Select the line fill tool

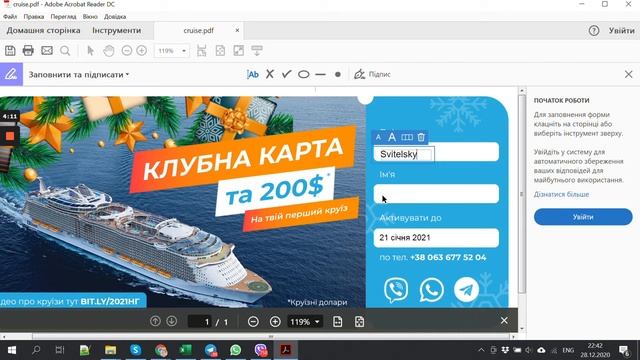coord(320,75)
